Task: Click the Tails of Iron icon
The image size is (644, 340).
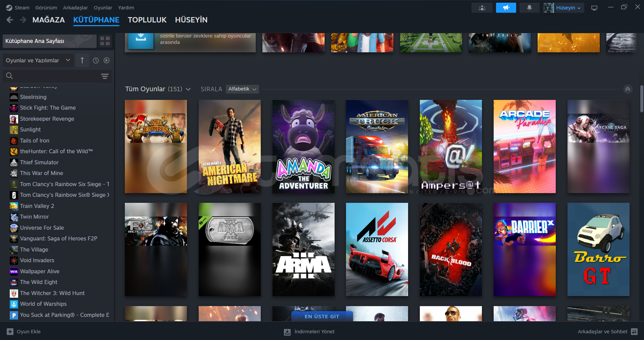Action: click(14, 140)
